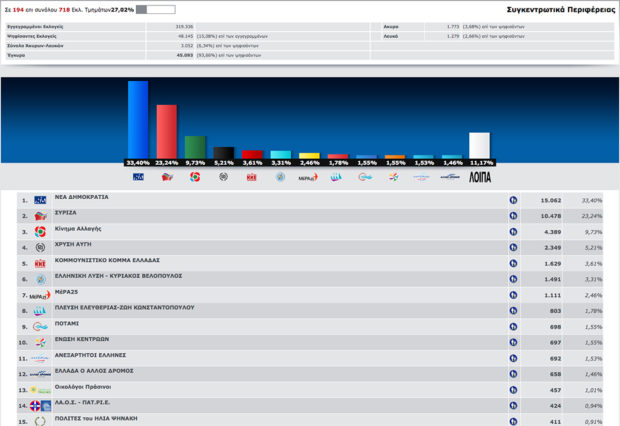Open info icon in ΕΝΩΣΗ ΚΕΝΤΡΩΩΝ row
The image size is (620, 426).
(x=513, y=343)
